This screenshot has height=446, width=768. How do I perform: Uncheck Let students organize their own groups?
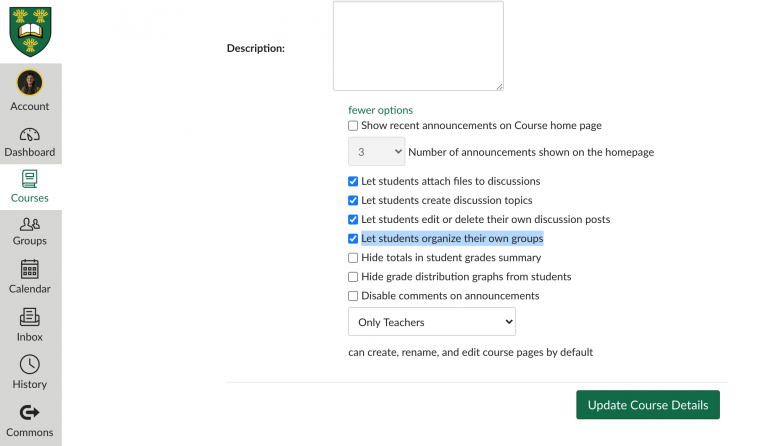pyautogui.click(x=353, y=239)
